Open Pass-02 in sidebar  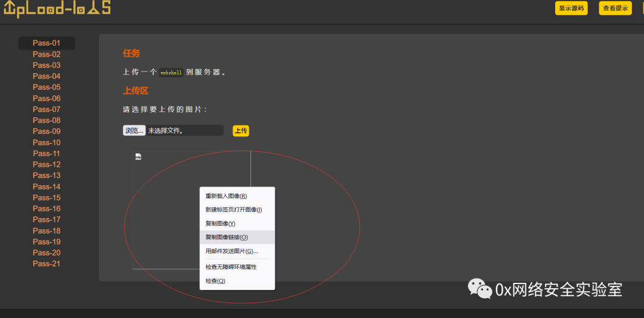pyautogui.click(x=47, y=54)
